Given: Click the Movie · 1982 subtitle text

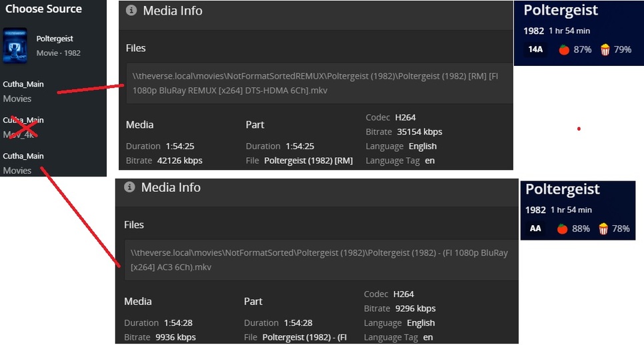Looking at the screenshot, I should coord(59,53).
